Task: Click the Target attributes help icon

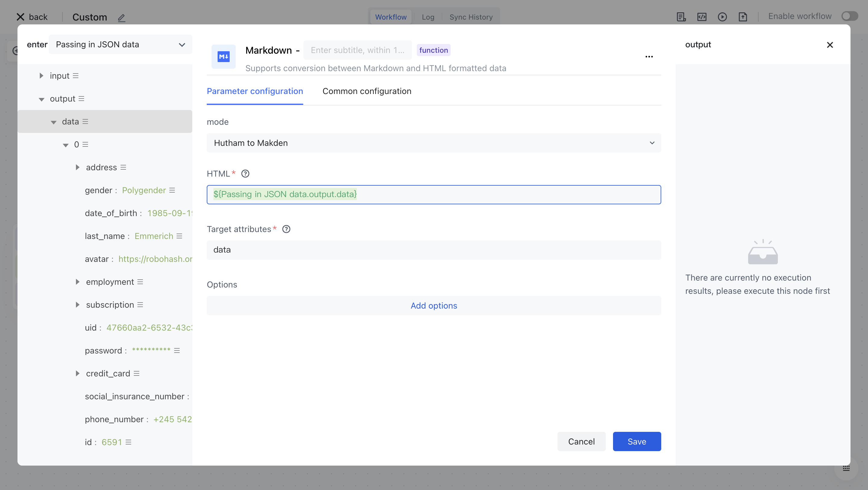Action: pos(286,229)
